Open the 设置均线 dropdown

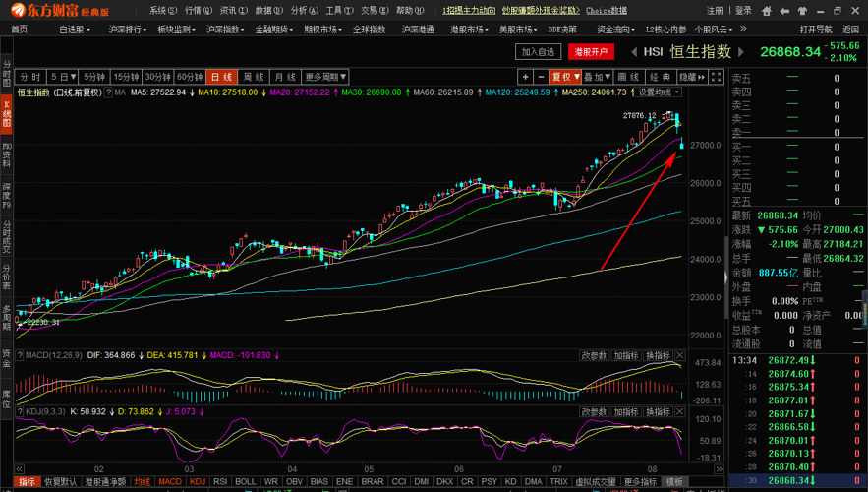pos(658,92)
